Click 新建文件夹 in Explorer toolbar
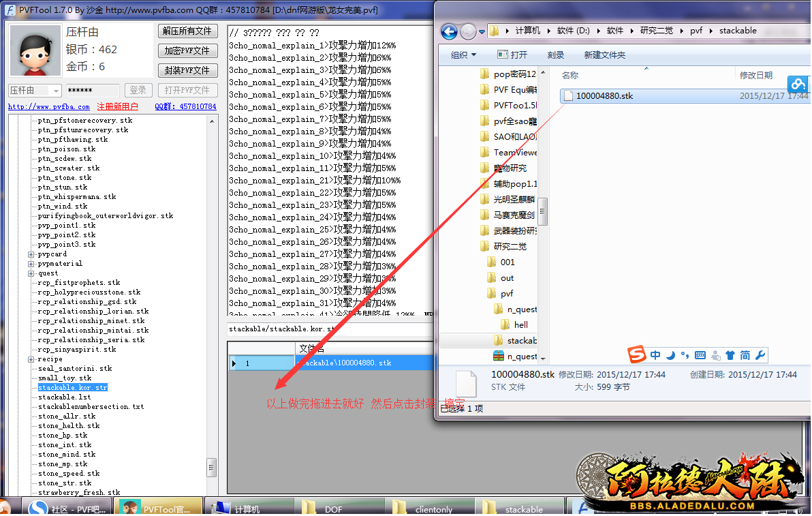Screen dimensions: 812x516 (x=604, y=55)
